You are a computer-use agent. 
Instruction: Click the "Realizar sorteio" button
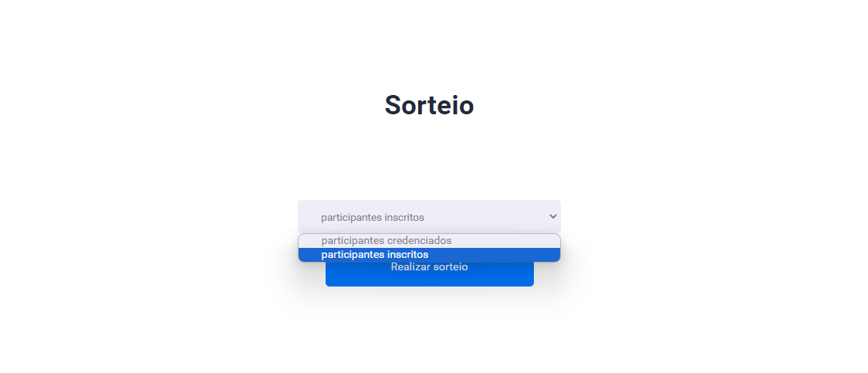tap(430, 274)
